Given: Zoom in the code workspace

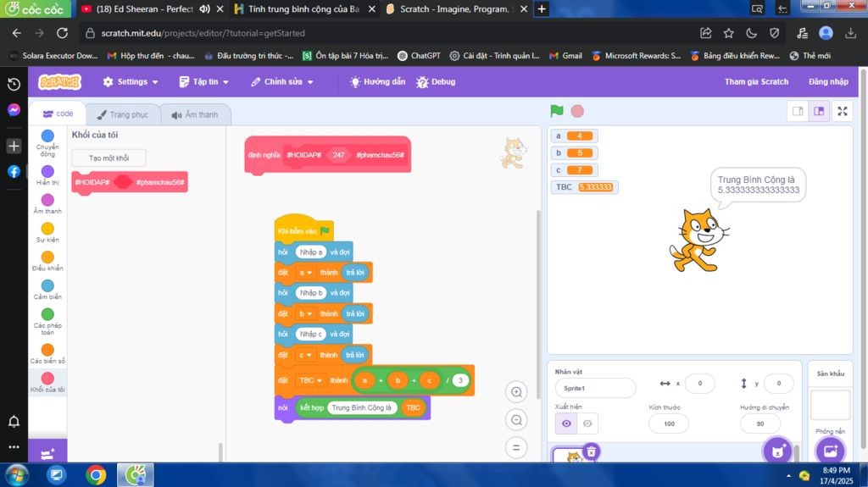Looking at the screenshot, I should (x=516, y=392).
